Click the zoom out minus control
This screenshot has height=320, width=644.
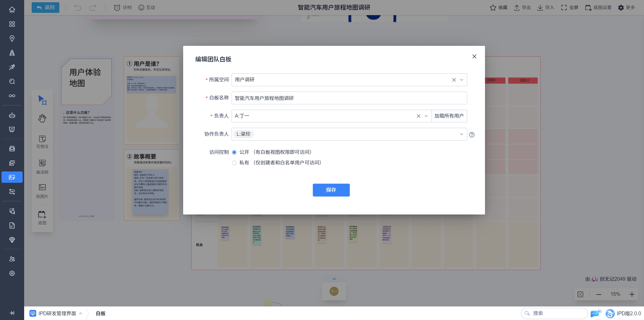point(599,294)
